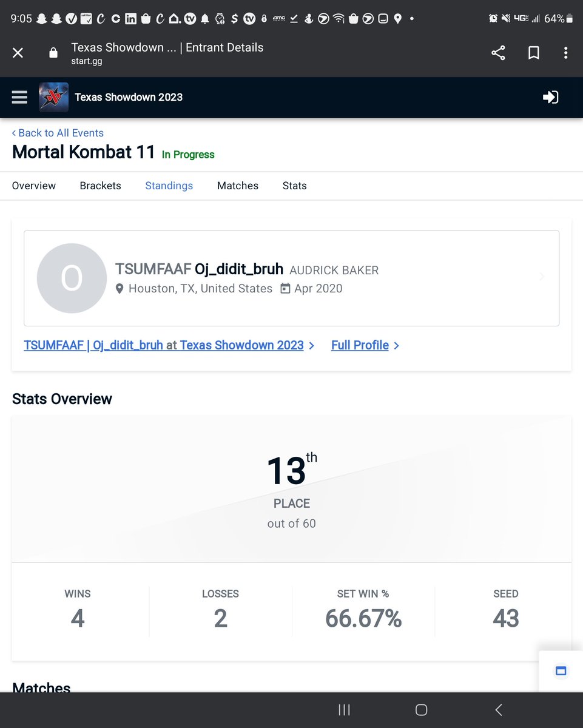Image resolution: width=583 pixels, height=728 pixels.
Task: Bookmark this page
Action: click(x=534, y=53)
